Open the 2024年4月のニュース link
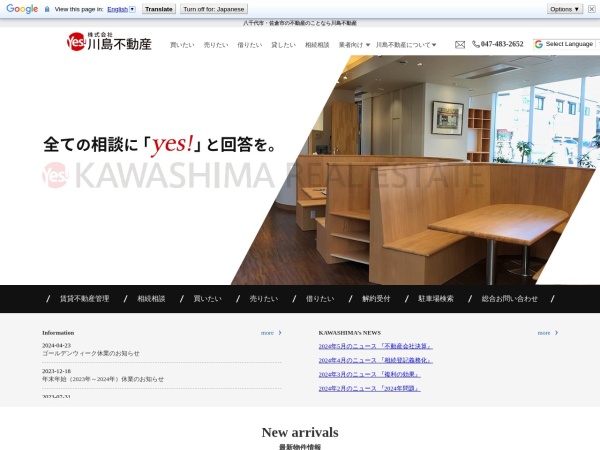The width and height of the screenshot is (600, 450). (376, 360)
